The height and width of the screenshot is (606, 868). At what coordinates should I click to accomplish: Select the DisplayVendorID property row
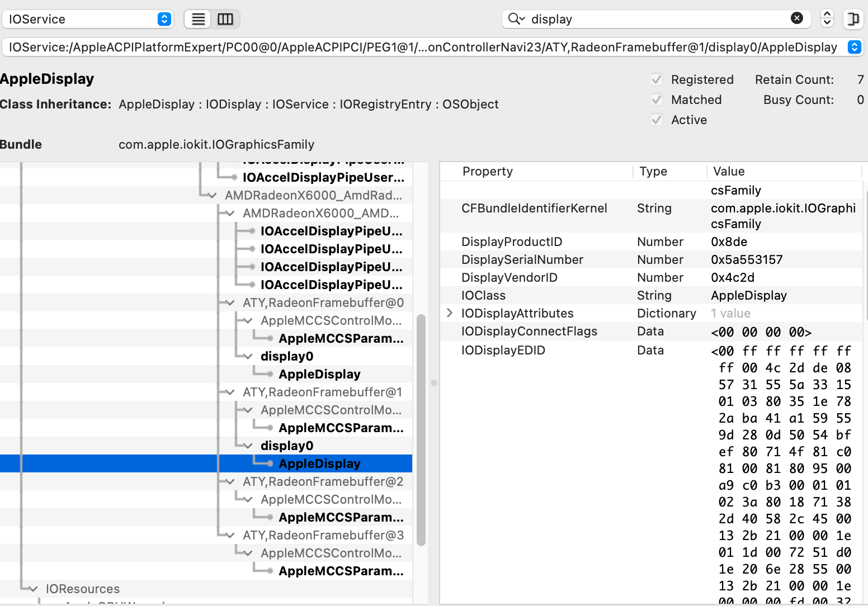pos(651,277)
